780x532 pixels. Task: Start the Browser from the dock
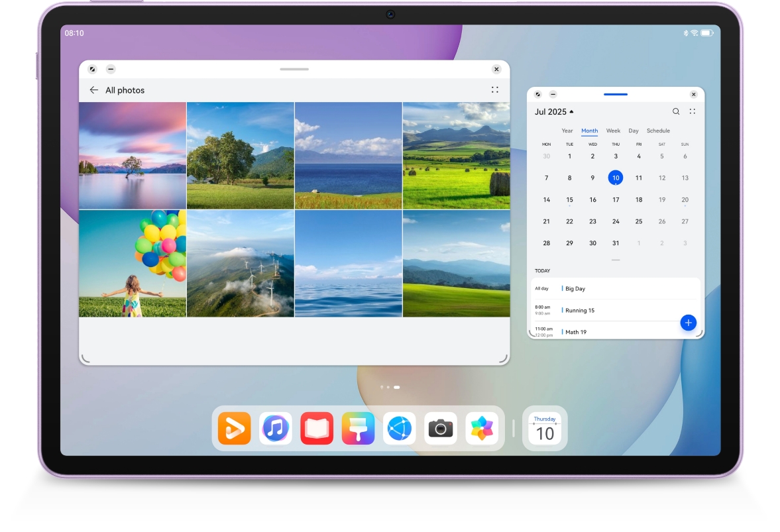(400, 428)
